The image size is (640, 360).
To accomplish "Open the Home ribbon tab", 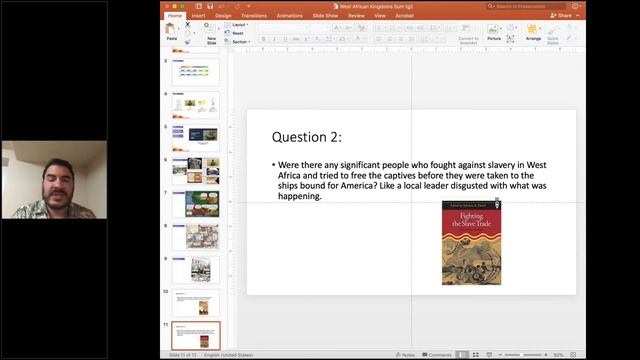I will point(175,16).
